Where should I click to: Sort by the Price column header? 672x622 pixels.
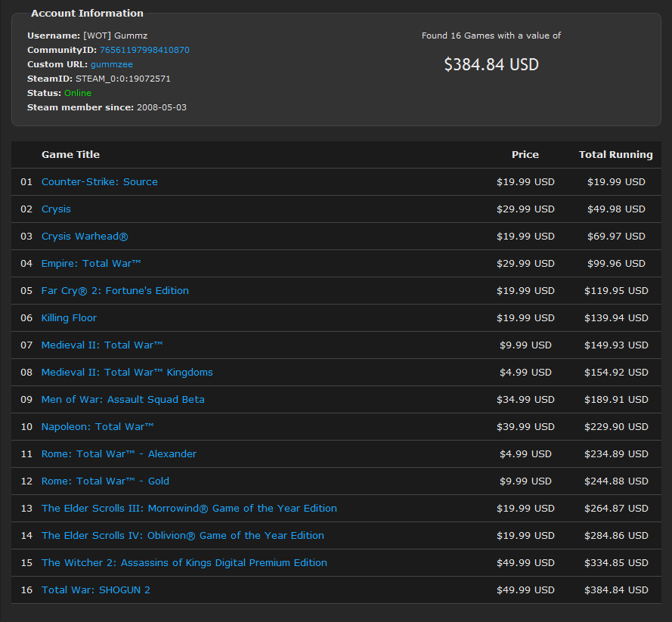point(525,154)
